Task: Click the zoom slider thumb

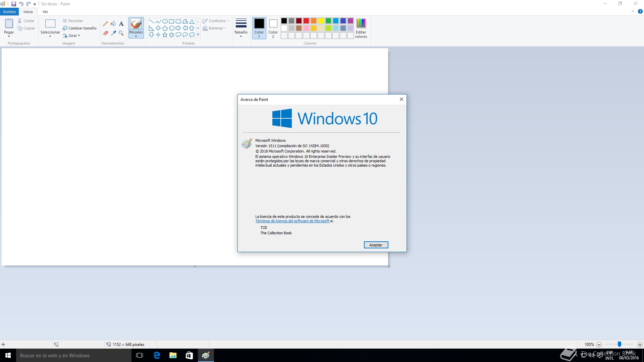Action: (620, 344)
